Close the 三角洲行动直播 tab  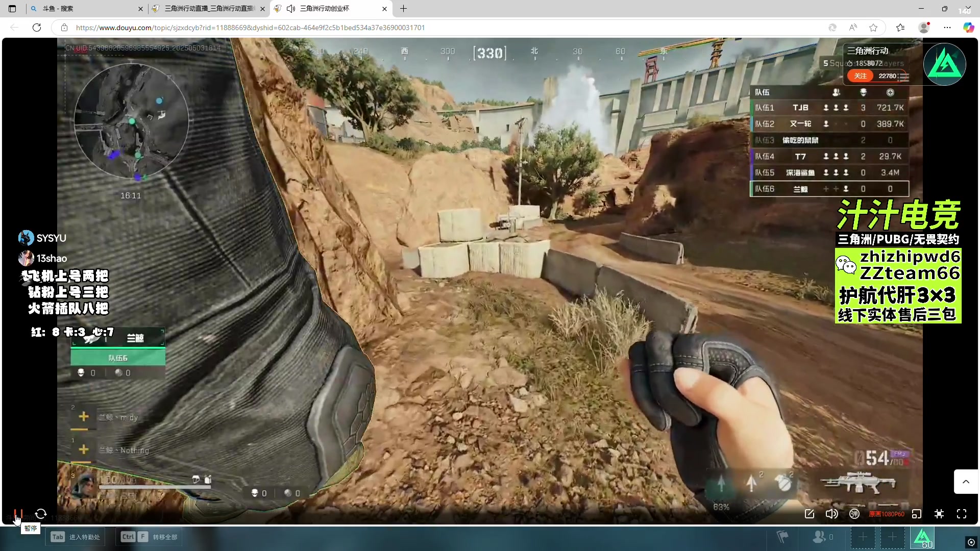262,9
